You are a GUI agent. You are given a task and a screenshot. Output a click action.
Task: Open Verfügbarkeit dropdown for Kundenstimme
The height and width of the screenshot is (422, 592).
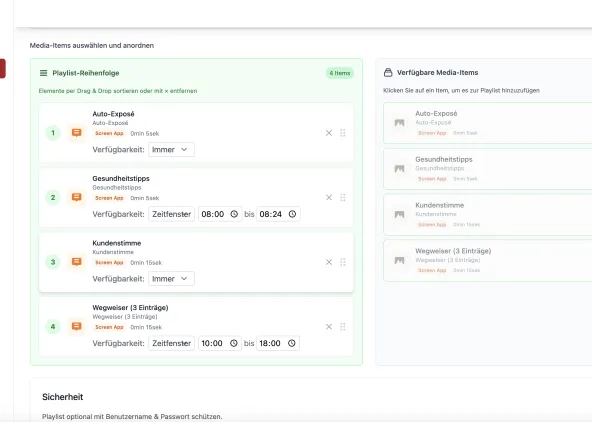pos(171,279)
